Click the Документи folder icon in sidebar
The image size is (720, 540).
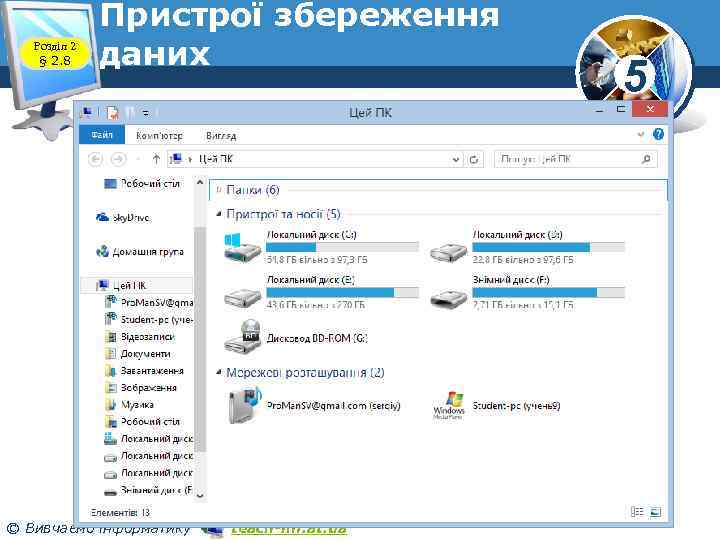click(111, 354)
